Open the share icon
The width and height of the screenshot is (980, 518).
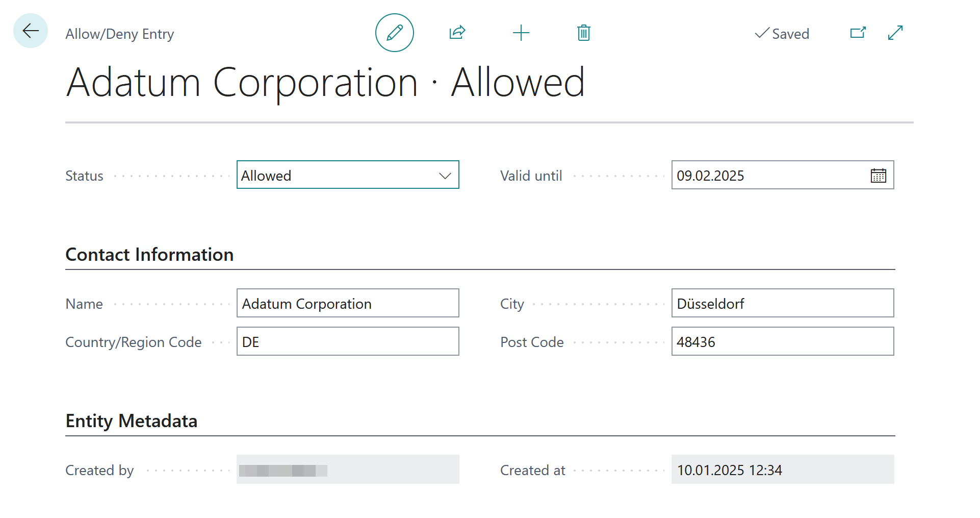pyautogui.click(x=457, y=33)
